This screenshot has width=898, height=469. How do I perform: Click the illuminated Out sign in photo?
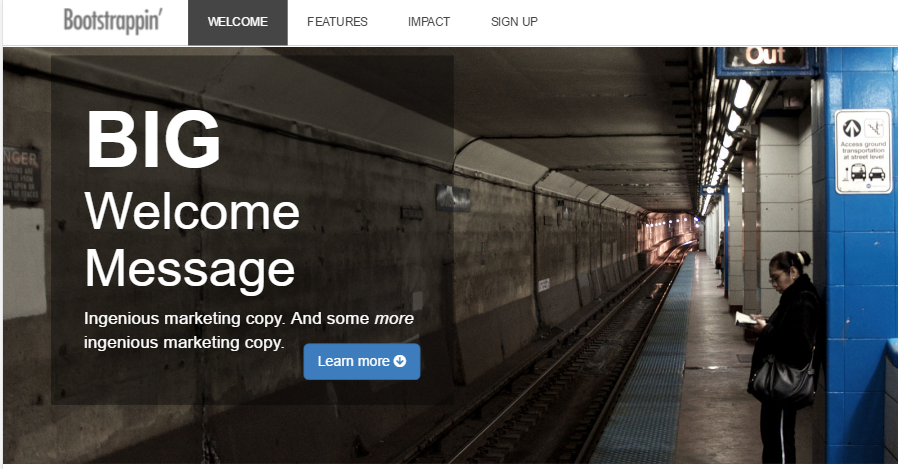tap(766, 59)
